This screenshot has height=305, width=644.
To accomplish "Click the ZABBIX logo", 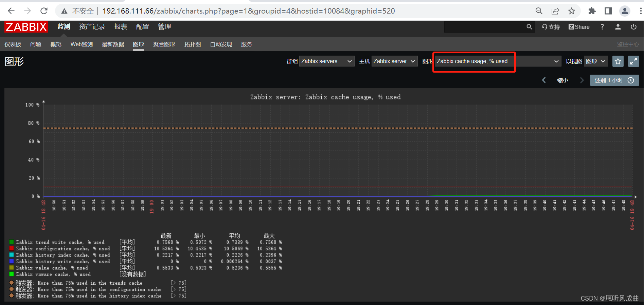I will (x=26, y=27).
